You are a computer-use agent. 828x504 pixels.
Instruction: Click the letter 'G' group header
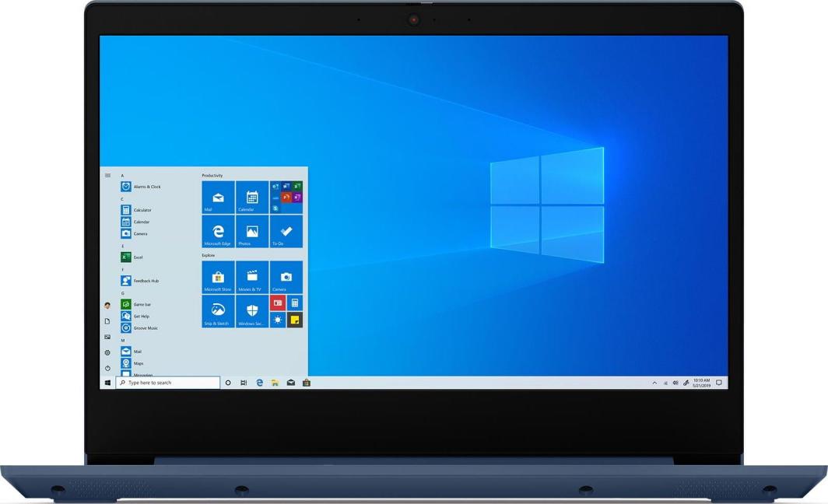click(x=122, y=293)
